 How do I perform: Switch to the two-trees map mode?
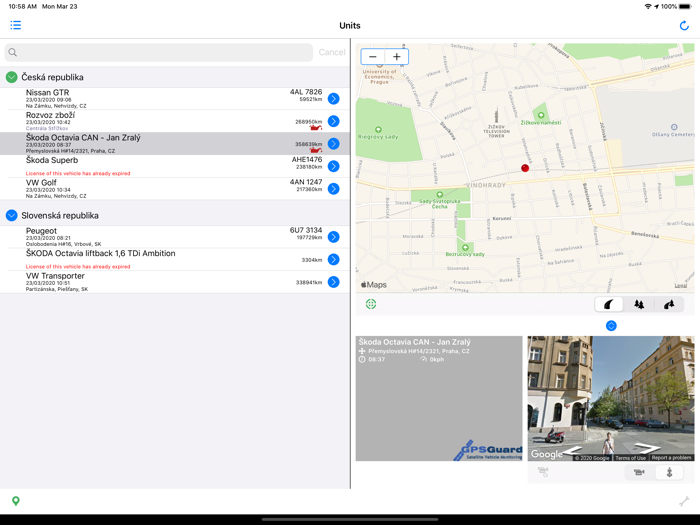pos(639,304)
